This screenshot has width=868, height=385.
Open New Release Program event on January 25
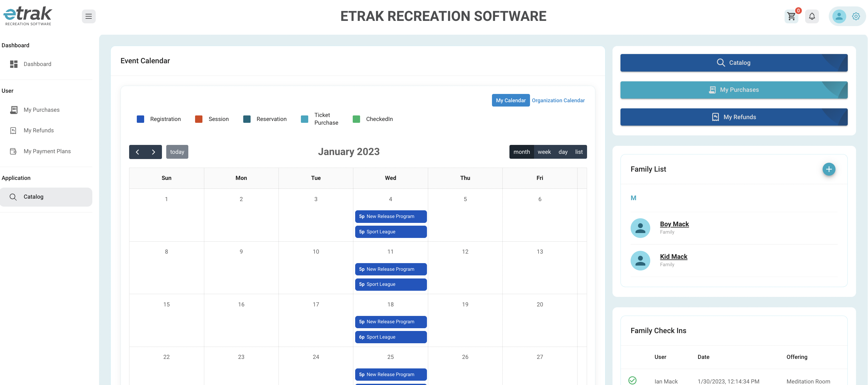click(x=391, y=375)
